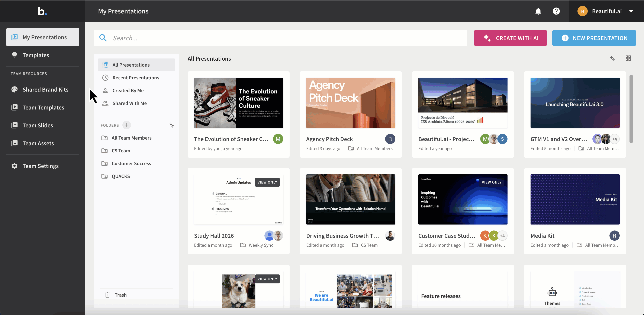Image resolution: width=644 pixels, height=315 pixels.
Task: Open Shared Brand Kits
Action: (x=42, y=90)
